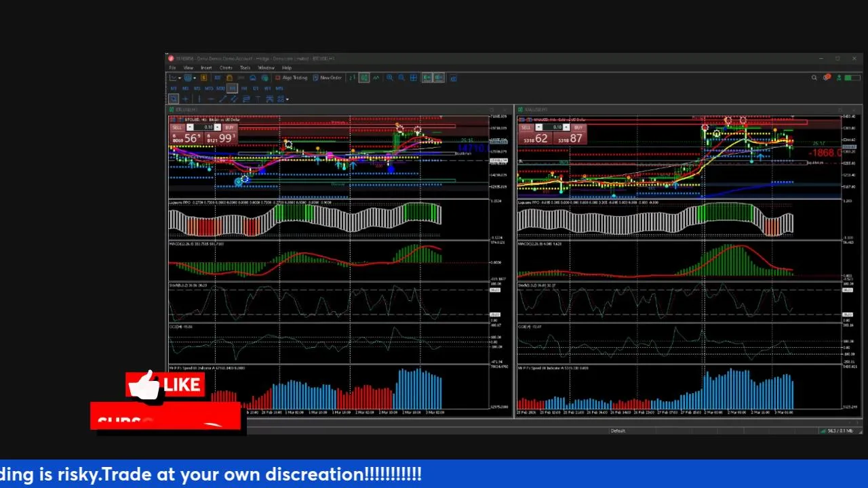Select the H4 timeframe
This screenshot has height=488, width=868.
pos(244,88)
